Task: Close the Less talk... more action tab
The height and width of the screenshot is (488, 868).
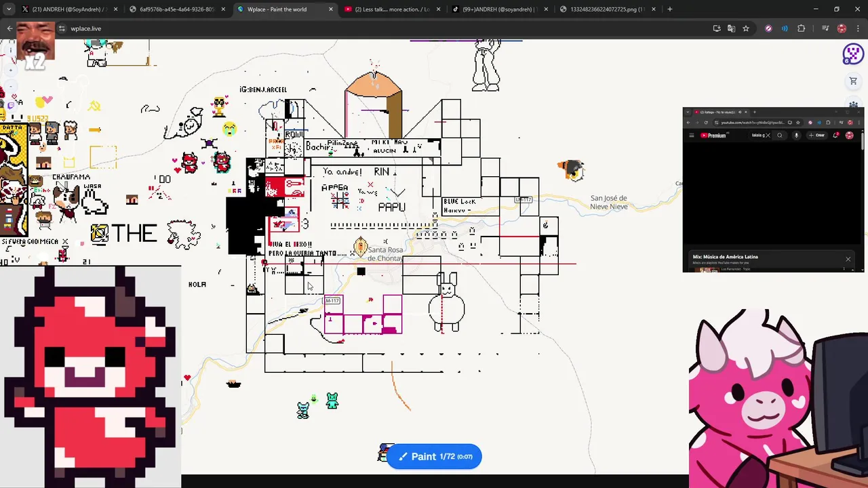Action: tap(439, 9)
